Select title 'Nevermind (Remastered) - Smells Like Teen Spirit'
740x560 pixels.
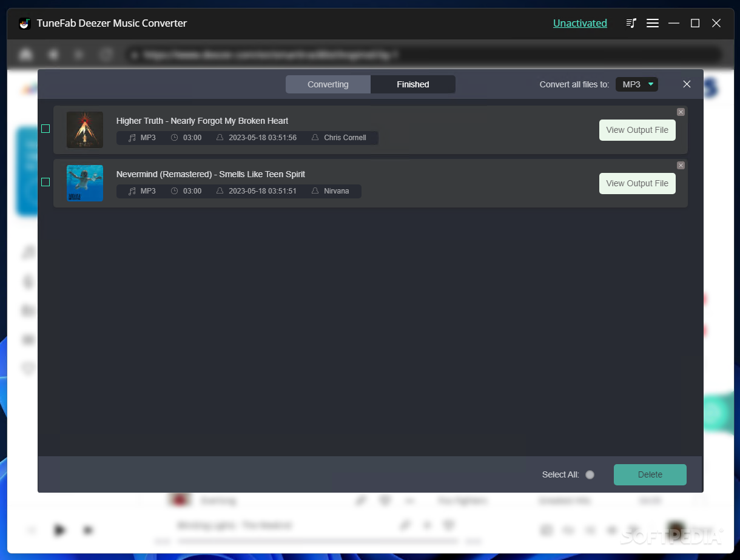point(210,174)
